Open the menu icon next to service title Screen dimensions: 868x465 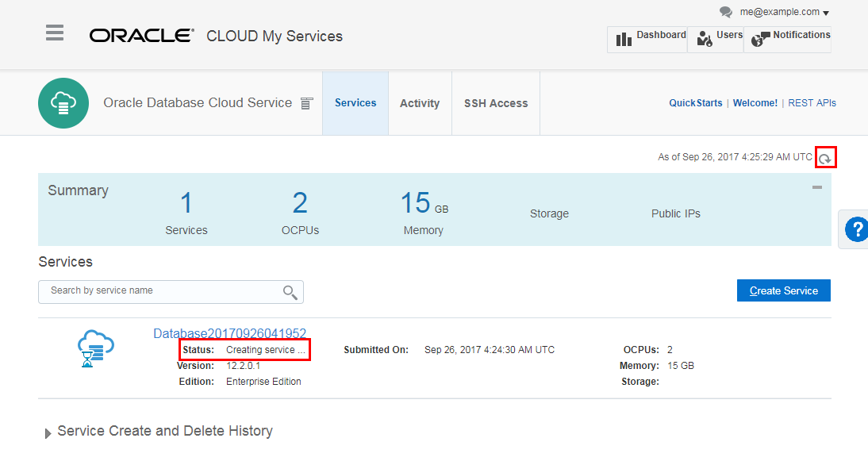pyautogui.click(x=307, y=103)
